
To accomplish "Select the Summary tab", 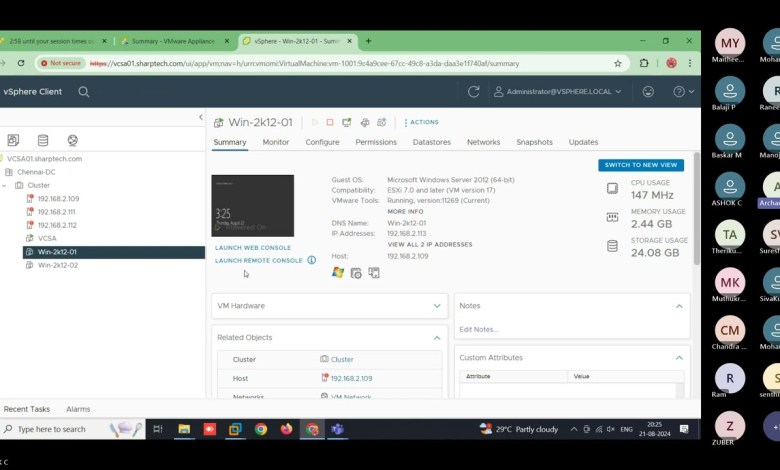I will pyautogui.click(x=230, y=142).
